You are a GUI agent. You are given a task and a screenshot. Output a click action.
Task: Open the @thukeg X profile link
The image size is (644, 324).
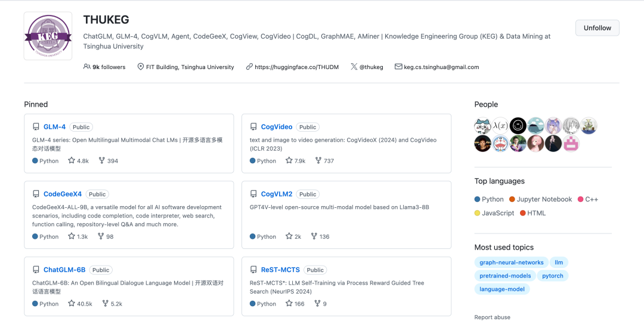(x=371, y=67)
